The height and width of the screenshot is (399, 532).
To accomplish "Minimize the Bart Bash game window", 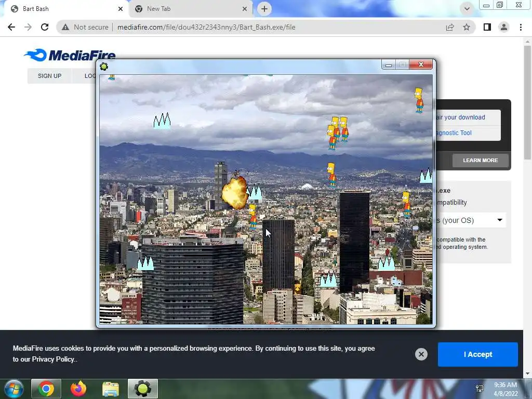I will (389, 64).
